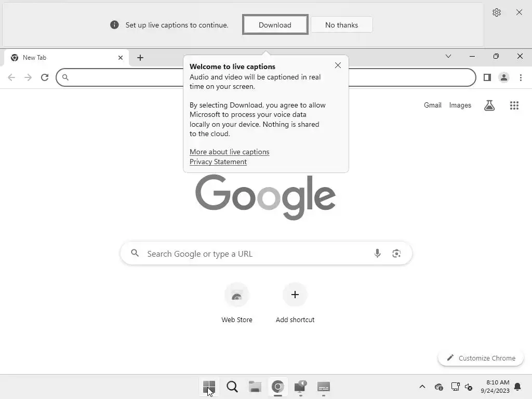Open the clock and date flyout
532x399 pixels.
[495, 387]
